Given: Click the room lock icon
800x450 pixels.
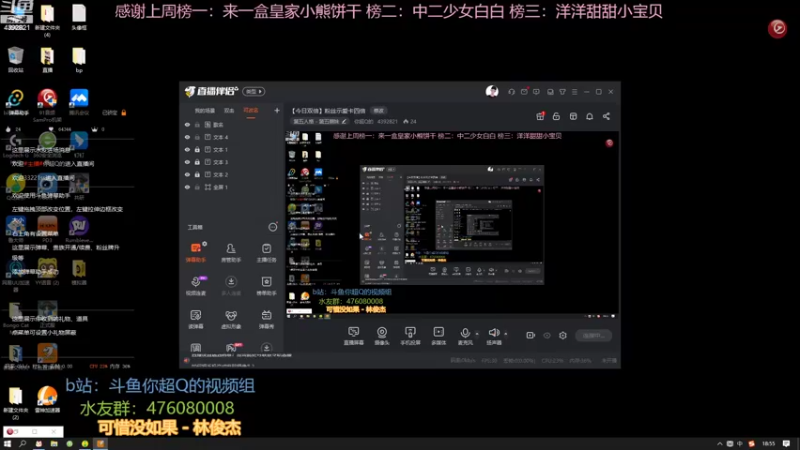Looking at the screenshot, I should (556, 116).
